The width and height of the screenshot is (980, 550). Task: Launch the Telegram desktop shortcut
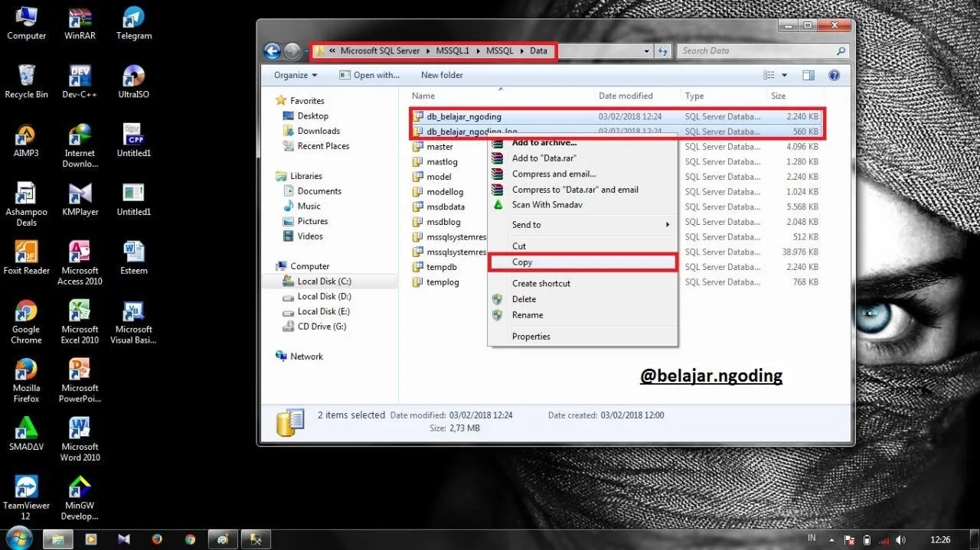[x=134, y=23]
